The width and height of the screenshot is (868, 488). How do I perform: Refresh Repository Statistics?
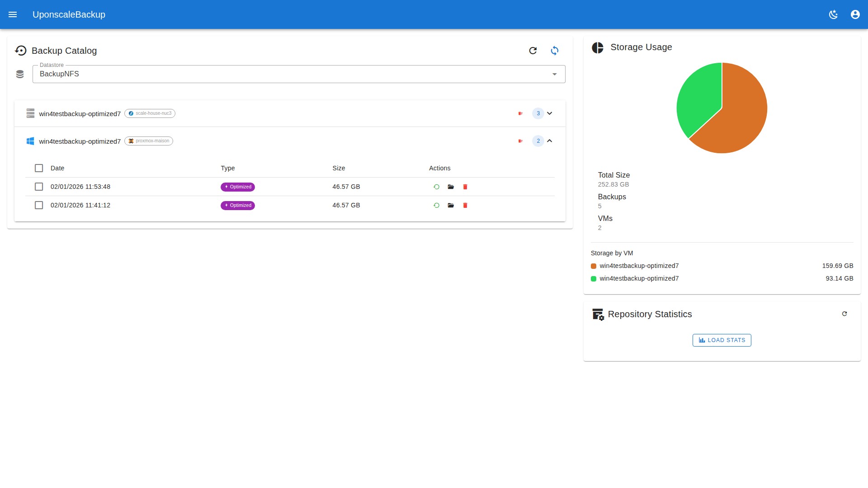pyautogui.click(x=844, y=314)
